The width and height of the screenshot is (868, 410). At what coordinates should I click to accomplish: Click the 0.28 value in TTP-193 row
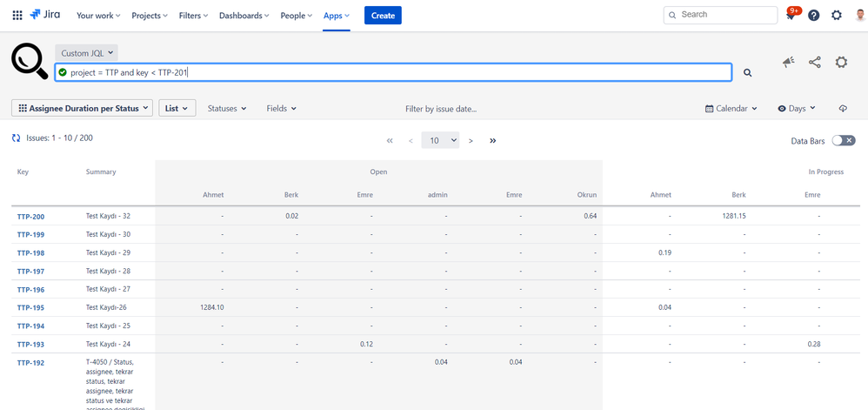point(814,344)
